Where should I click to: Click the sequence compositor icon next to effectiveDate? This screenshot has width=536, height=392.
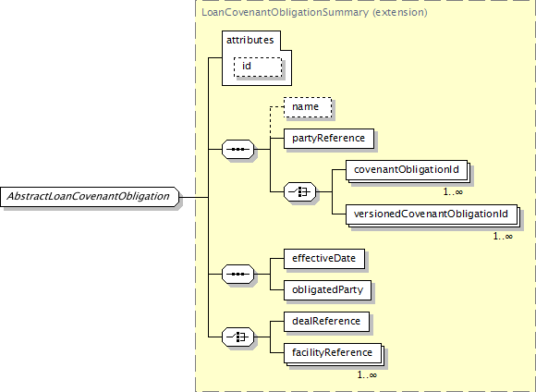[x=238, y=274]
